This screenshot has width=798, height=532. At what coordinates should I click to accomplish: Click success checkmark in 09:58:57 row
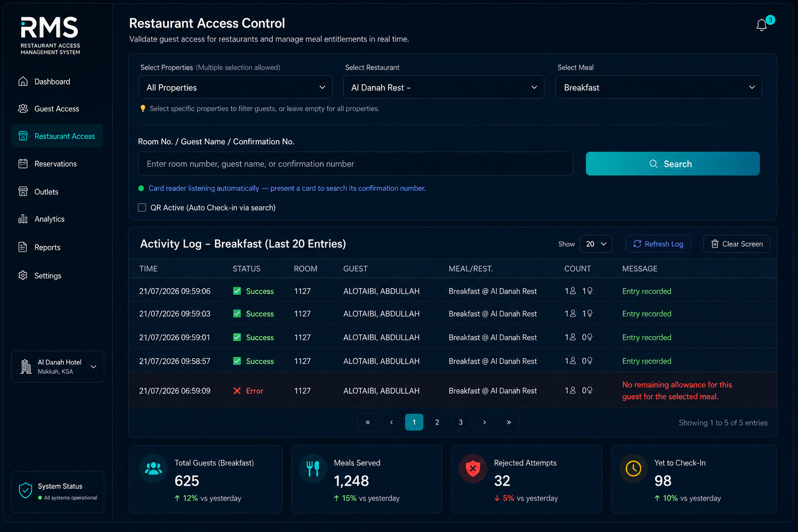point(237,361)
